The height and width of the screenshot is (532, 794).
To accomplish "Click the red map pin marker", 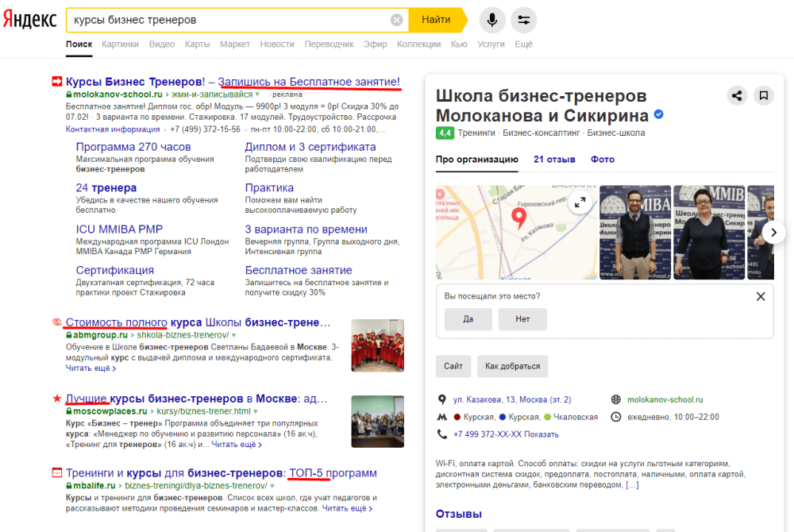I will (518, 218).
